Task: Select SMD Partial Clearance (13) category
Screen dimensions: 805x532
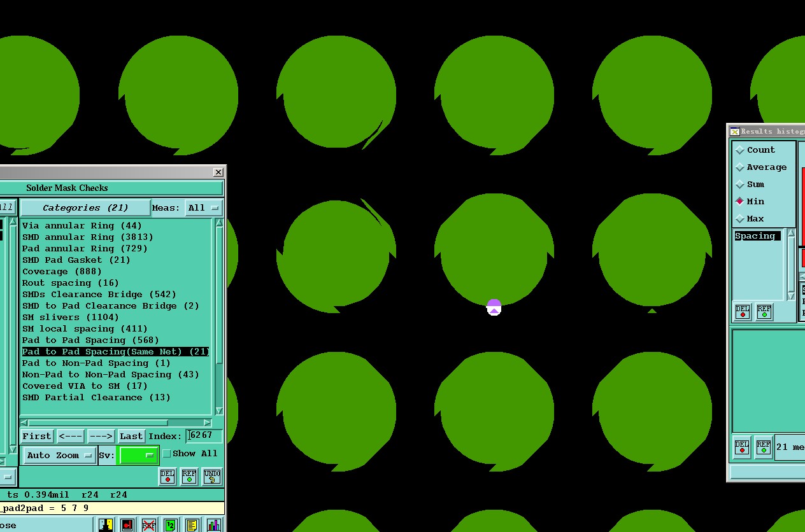Action: [x=96, y=398]
